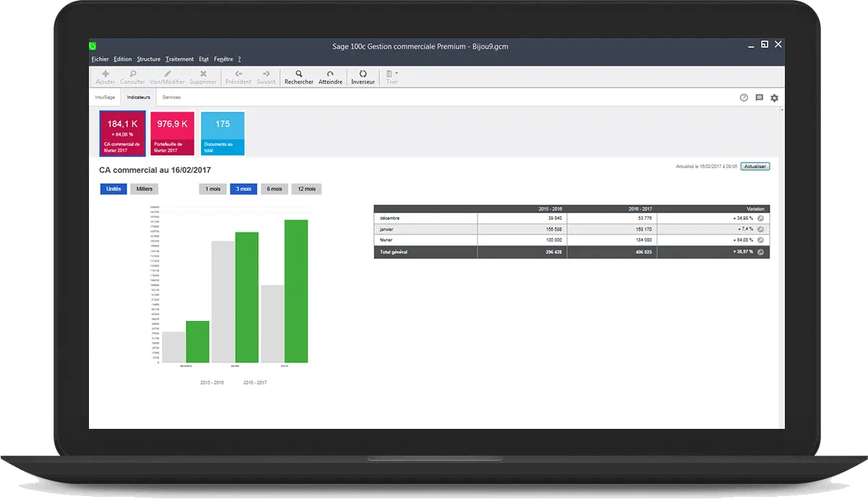Viewport: 868px width, 499px height.
Task: Open the Fenêtre menu
Action: point(224,59)
